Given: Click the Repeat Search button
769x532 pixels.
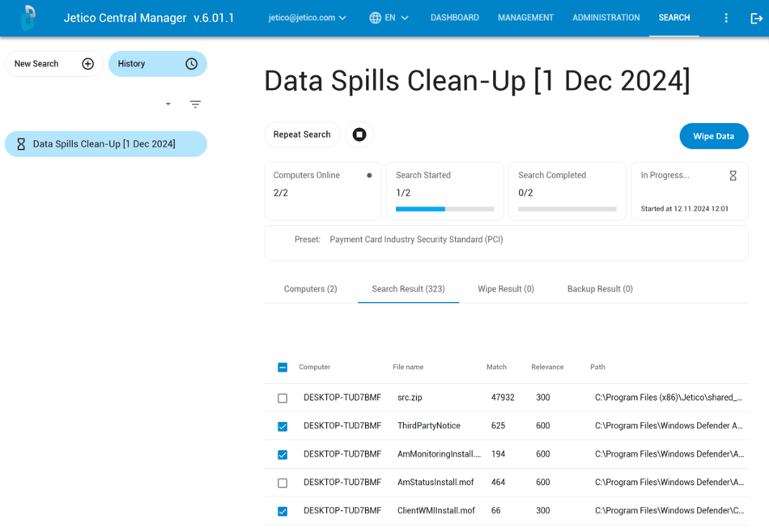Looking at the screenshot, I should 302,134.
